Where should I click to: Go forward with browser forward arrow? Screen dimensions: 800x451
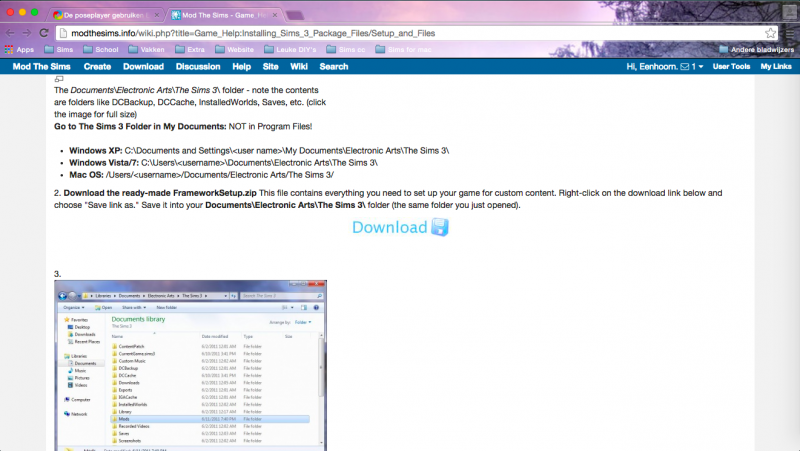pyautogui.click(x=27, y=33)
